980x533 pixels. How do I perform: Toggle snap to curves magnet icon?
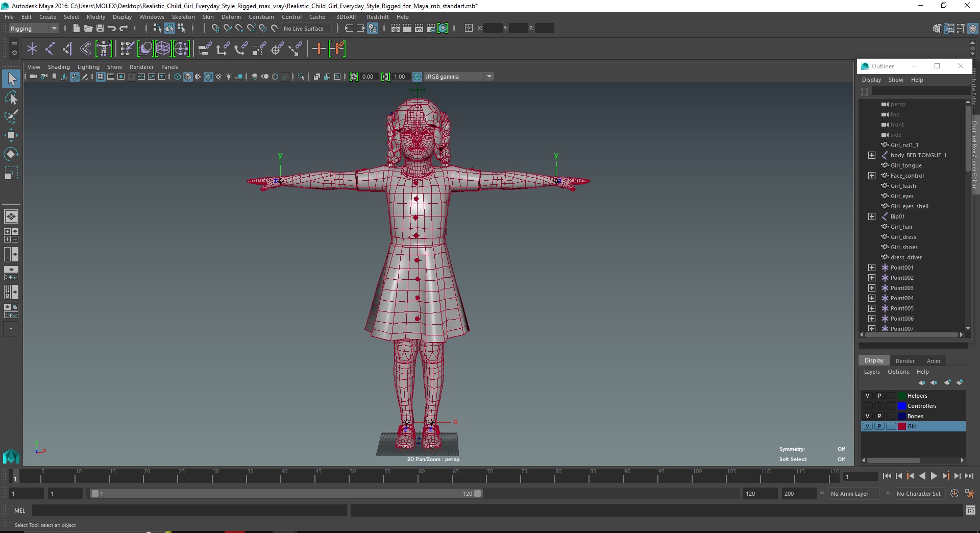pos(228,29)
